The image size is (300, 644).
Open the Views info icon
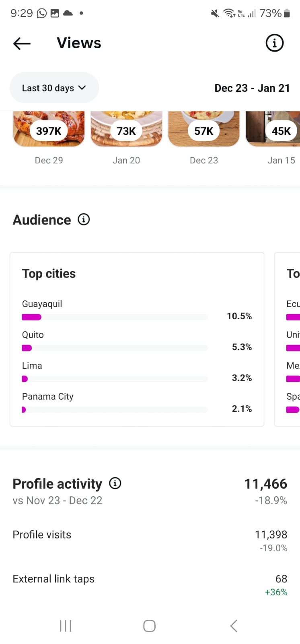point(275,43)
